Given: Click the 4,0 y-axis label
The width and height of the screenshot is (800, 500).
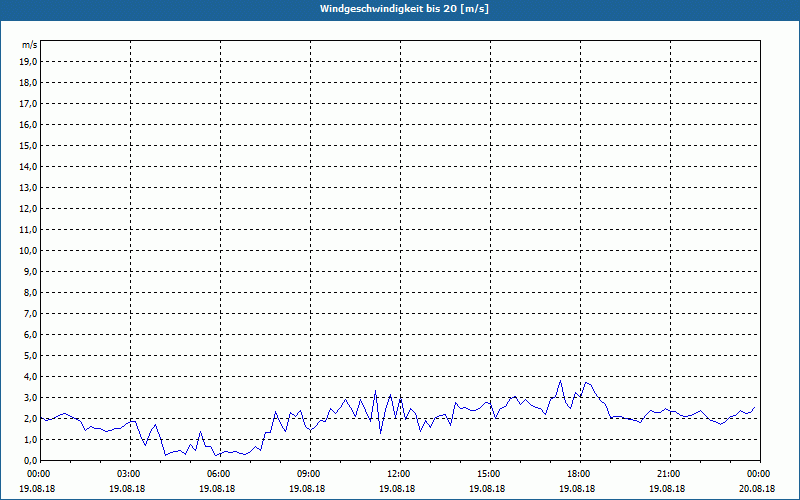Looking at the screenshot, I should click(31, 377).
